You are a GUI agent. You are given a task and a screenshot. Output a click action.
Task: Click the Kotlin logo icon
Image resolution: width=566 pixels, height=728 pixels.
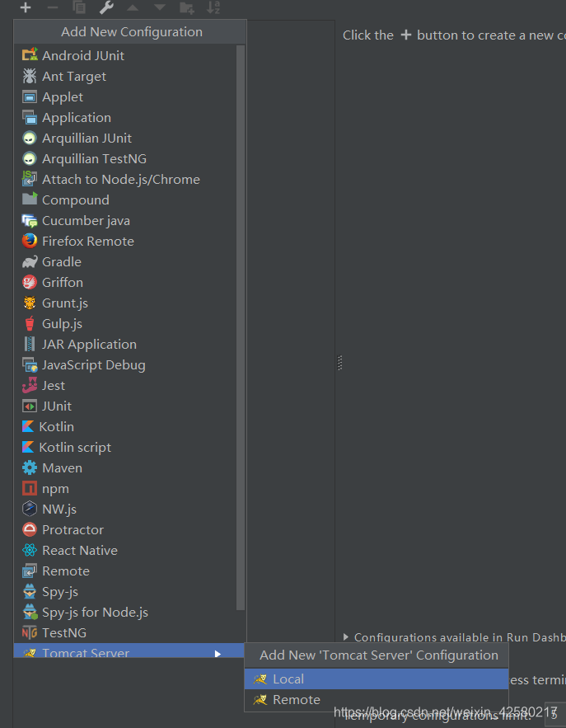click(28, 427)
